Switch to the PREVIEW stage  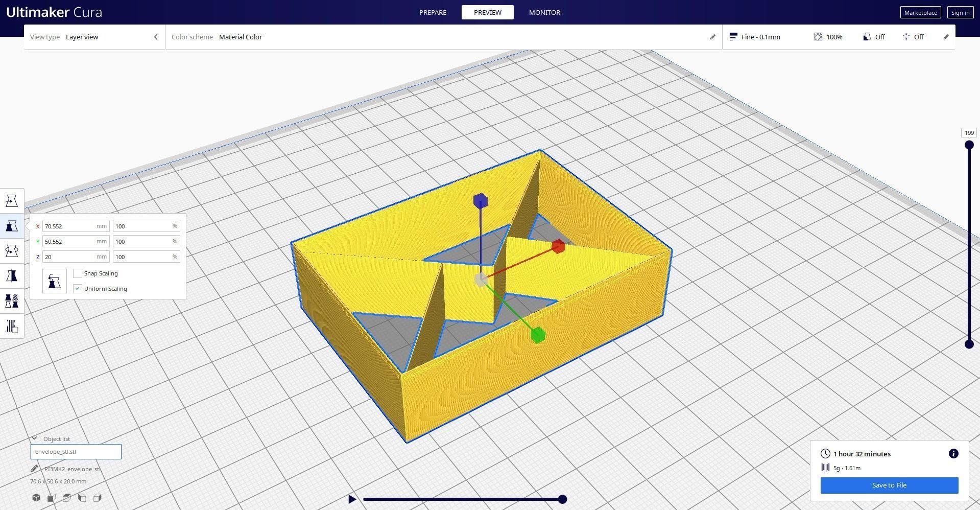[488, 12]
